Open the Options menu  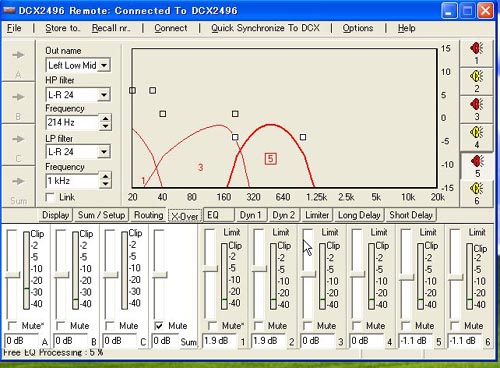click(358, 28)
